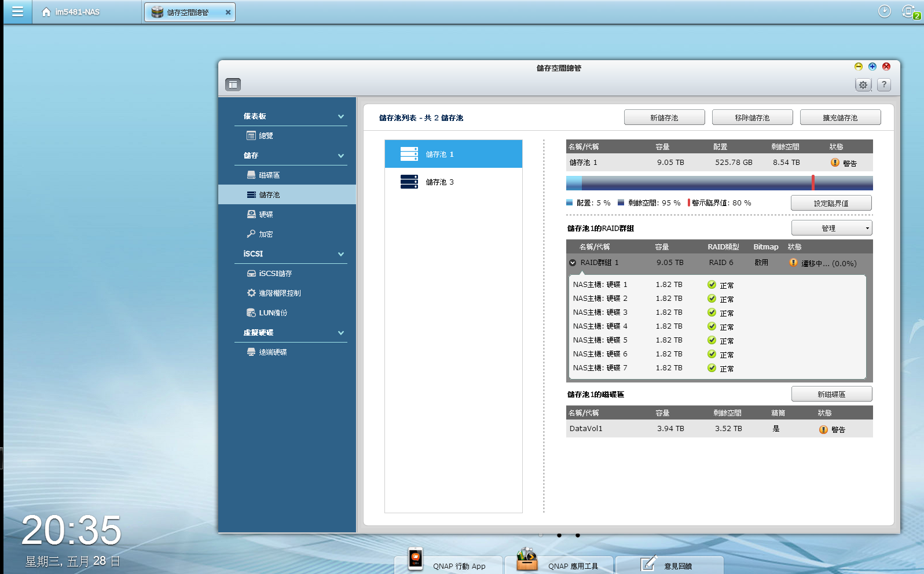924x574 pixels.
Task: Click the 設定臨界值 button
Action: click(x=831, y=203)
